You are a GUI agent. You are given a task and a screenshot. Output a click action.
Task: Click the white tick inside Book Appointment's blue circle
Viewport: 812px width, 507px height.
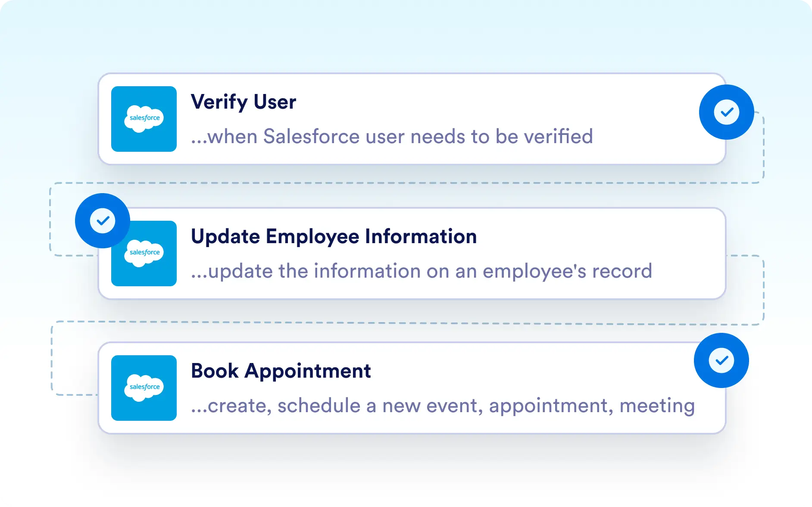(x=721, y=360)
